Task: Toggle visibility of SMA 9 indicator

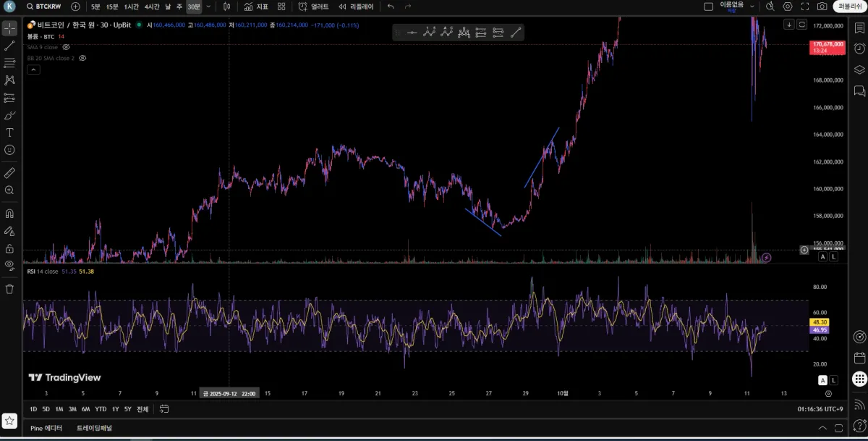Action: pos(66,47)
